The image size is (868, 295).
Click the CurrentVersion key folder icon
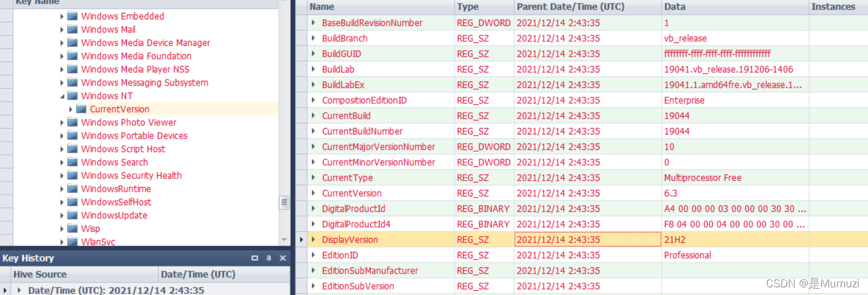[x=81, y=109]
